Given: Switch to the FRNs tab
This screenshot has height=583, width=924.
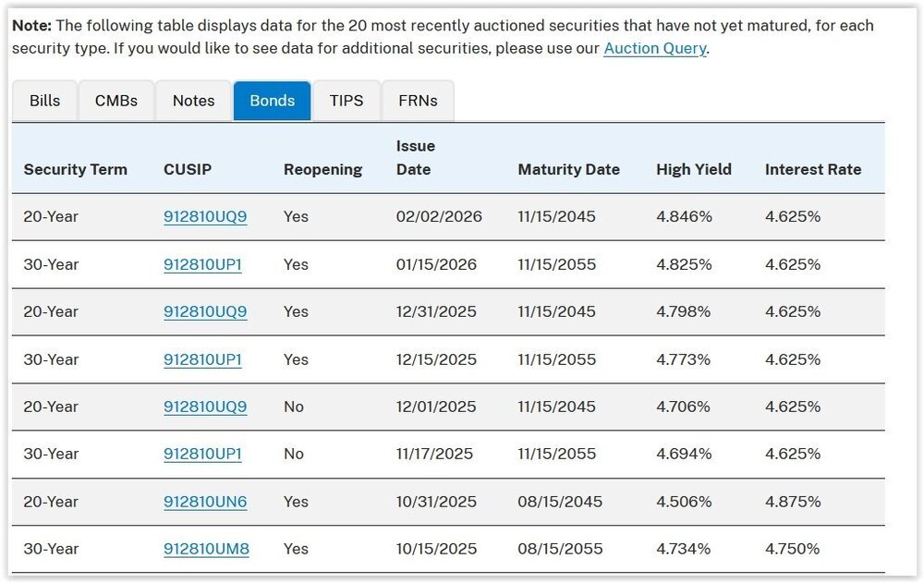Looking at the screenshot, I should click(418, 101).
